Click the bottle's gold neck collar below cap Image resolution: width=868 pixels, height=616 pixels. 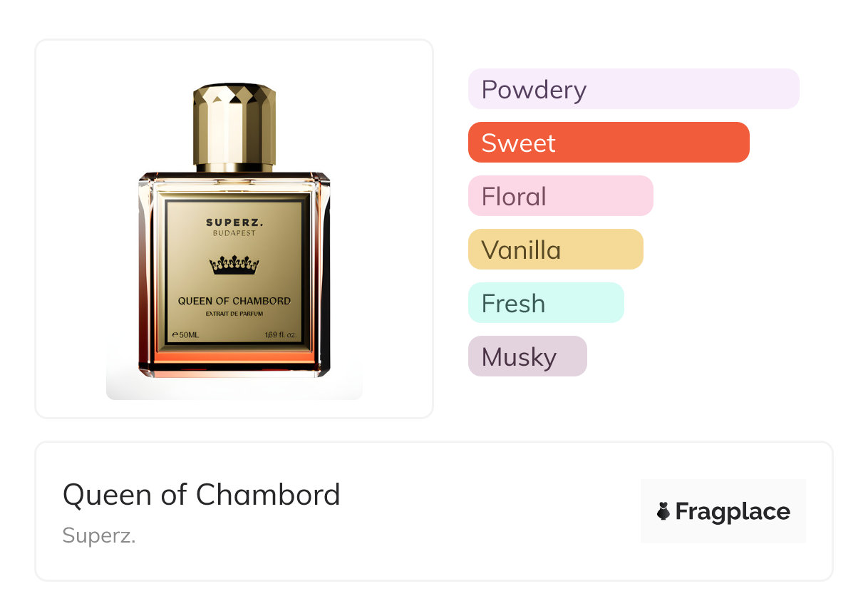pyautogui.click(x=234, y=168)
